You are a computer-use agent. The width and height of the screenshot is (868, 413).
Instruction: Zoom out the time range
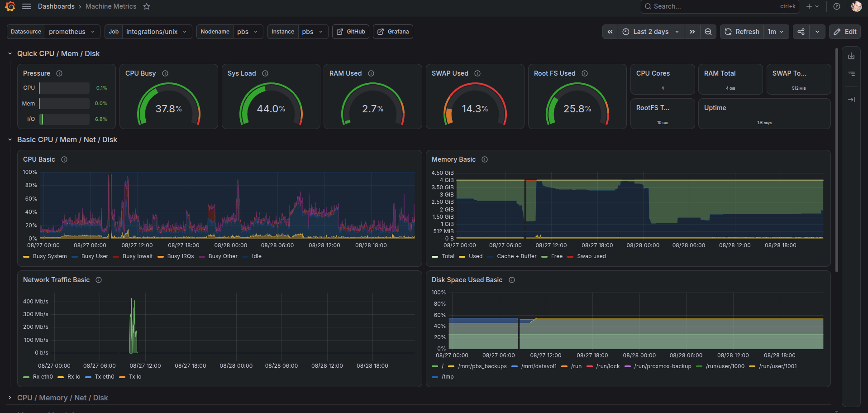pyautogui.click(x=708, y=32)
